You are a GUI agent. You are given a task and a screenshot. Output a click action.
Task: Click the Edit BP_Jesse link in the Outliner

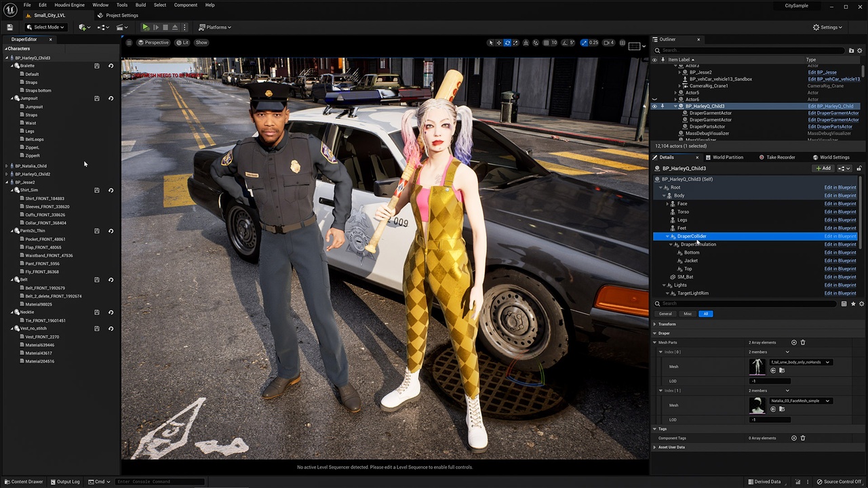[x=822, y=73]
